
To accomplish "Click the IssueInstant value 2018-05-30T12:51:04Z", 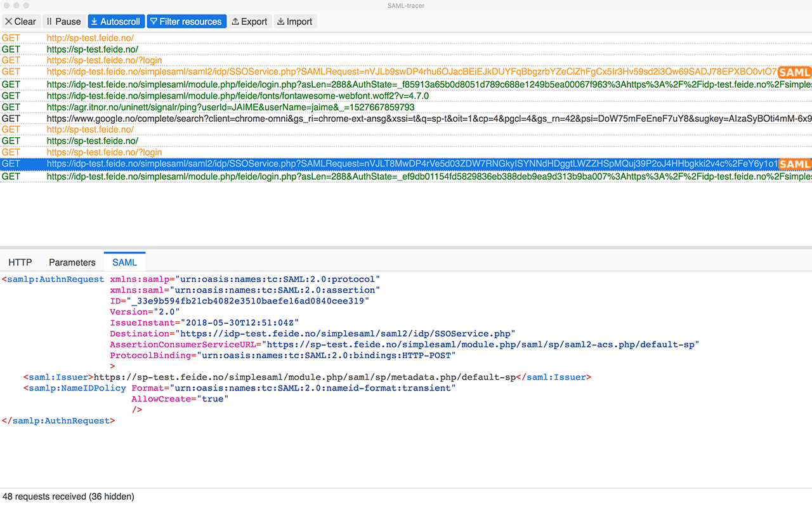I will point(240,323).
